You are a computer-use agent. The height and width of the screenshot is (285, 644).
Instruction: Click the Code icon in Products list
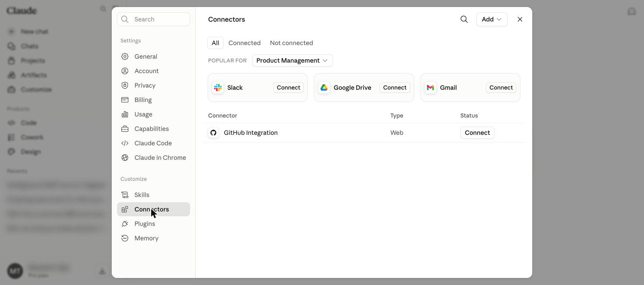click(x=11, y=123)
